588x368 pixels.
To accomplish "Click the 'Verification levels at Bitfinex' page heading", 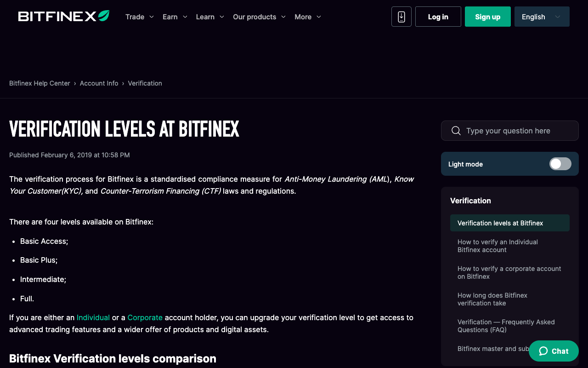I will pos(124,129).
